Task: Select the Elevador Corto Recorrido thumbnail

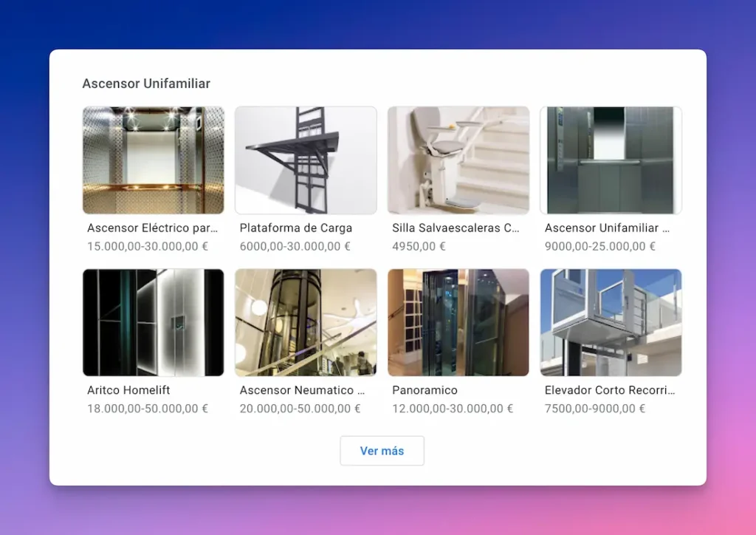Action: click(611, 322)
